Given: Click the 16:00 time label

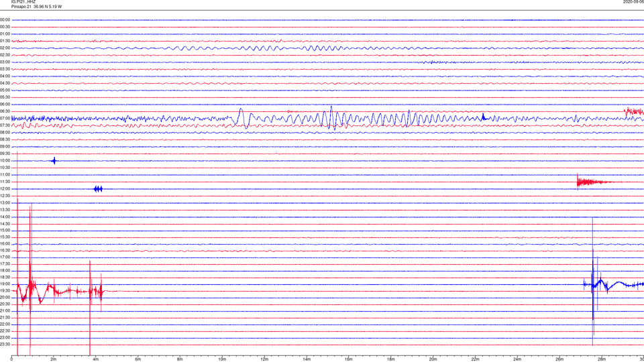Looking at the screenshot, I should point(5,243).
